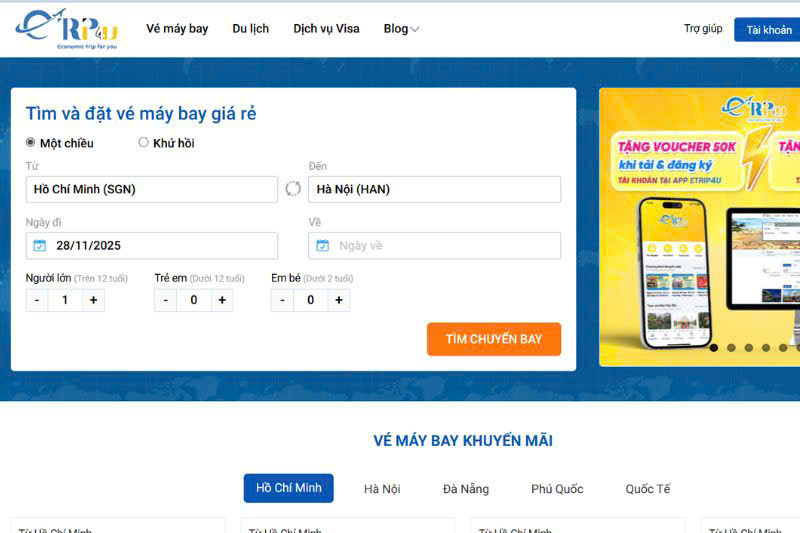800x533 pixels.
Task: Go to third banner slide dot
Action: (x=748, y=347)
